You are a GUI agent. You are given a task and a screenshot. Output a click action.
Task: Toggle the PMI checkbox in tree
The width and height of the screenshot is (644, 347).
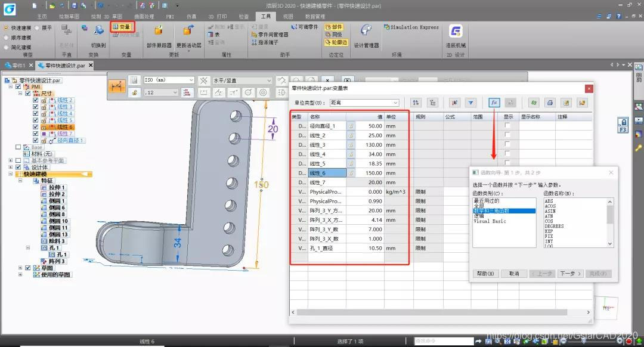pos(18,86)
